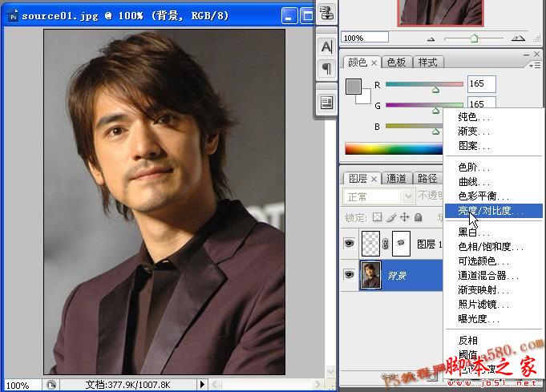Hide 背景 layer with eye icon
The width and height of the screenshot is (546, 392).
click(x=349, y=275)
